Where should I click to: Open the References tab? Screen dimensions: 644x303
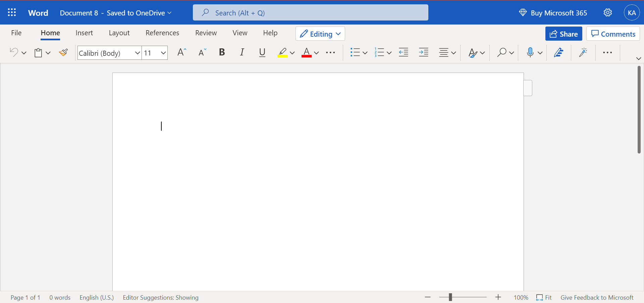pos(162,33)
